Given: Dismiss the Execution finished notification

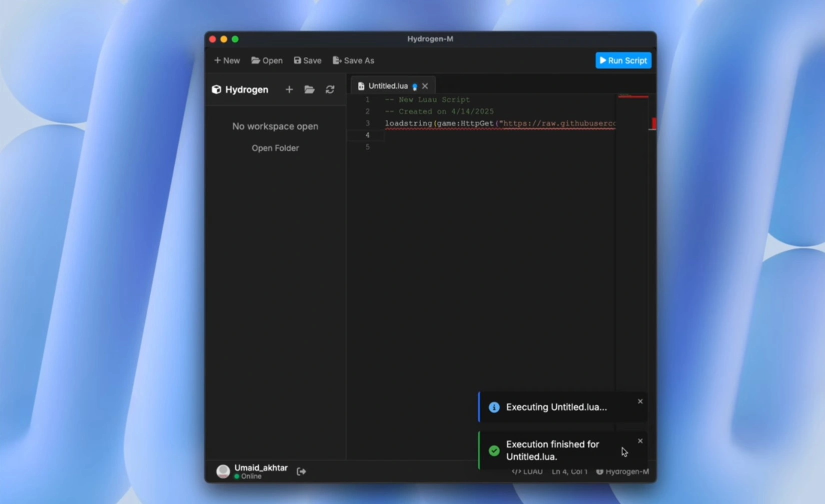Looking at the screenshot, I should pyautogui.click(x=640, y=441).
